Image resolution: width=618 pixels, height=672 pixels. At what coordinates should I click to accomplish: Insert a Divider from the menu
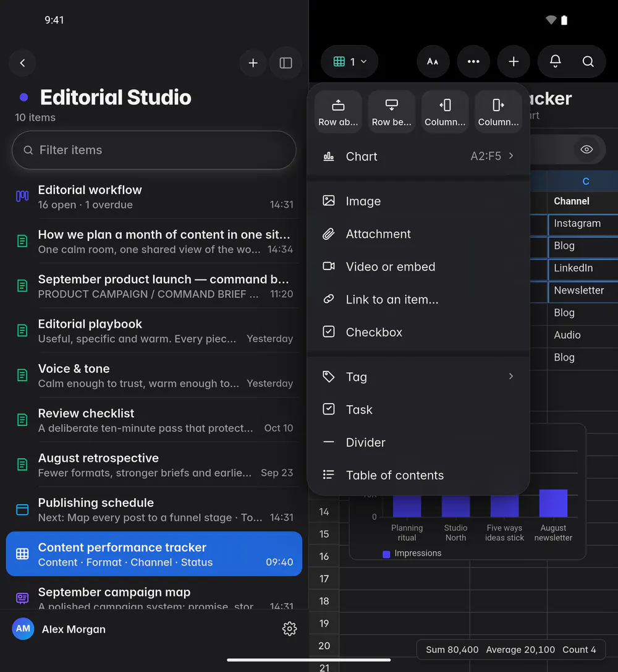coord(418,442)
